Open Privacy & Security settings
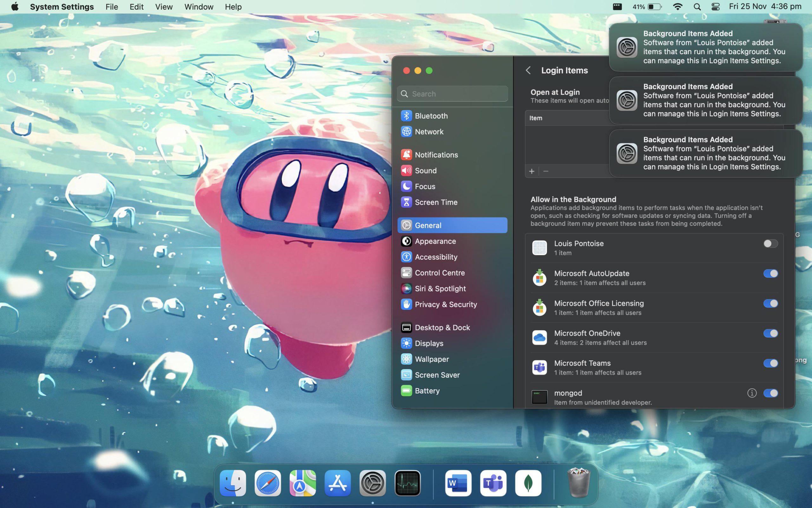Screen dimensions: 812x508 tap(452, 304)
